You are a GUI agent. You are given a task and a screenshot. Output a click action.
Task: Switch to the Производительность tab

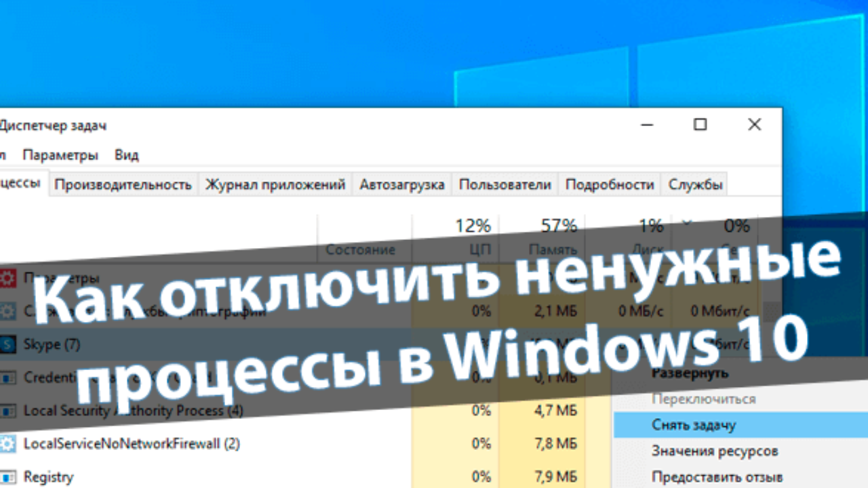pos(123,184)
